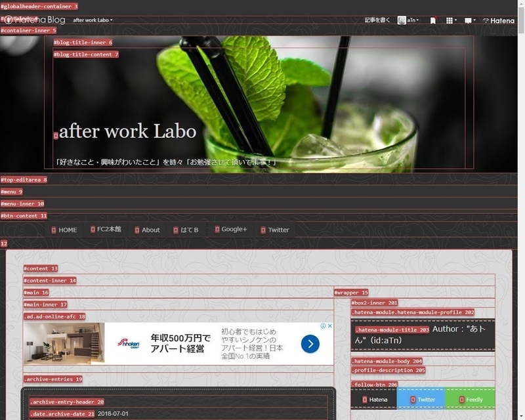Click the Hatena logo at top right
Viewport: 525px width, 420px height.
(x=499, y=20)
